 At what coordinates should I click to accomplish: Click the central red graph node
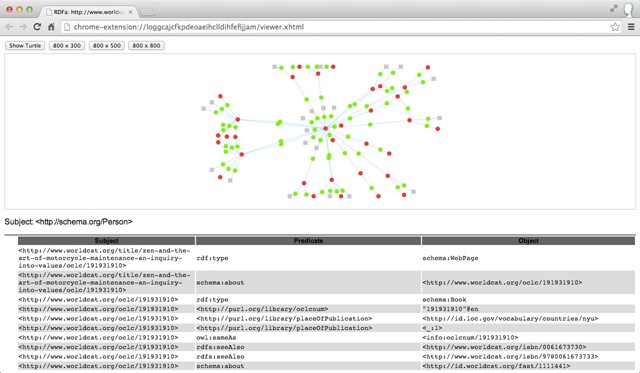pyautogui.click(x=325, y=129)
